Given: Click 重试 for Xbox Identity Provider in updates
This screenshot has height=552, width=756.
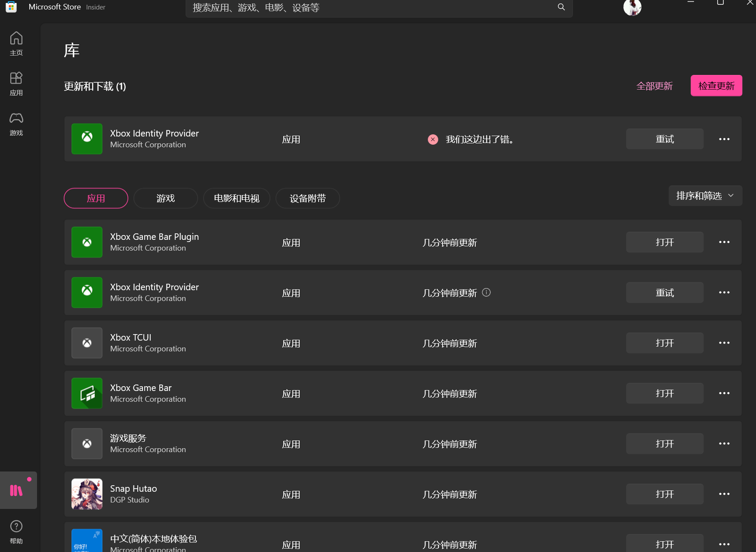Looking at the screenshot, I should point(665,139).
